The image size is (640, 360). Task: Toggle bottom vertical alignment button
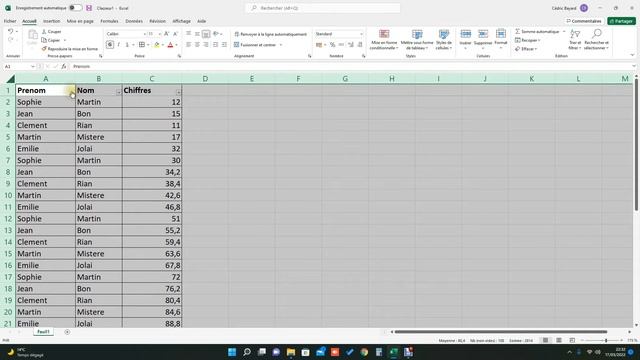pos(206,33)
